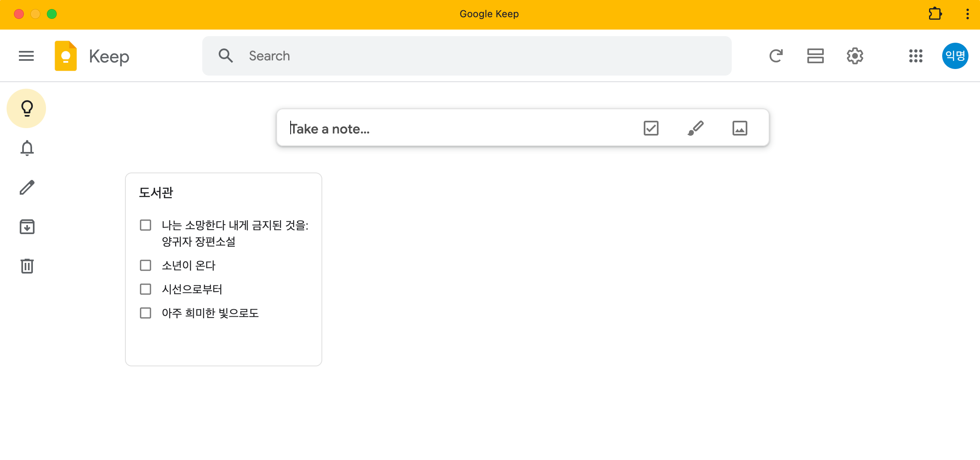The image size is (980, 460).
Task: Start new note with drawing brush
Action: tap(696, 128)
